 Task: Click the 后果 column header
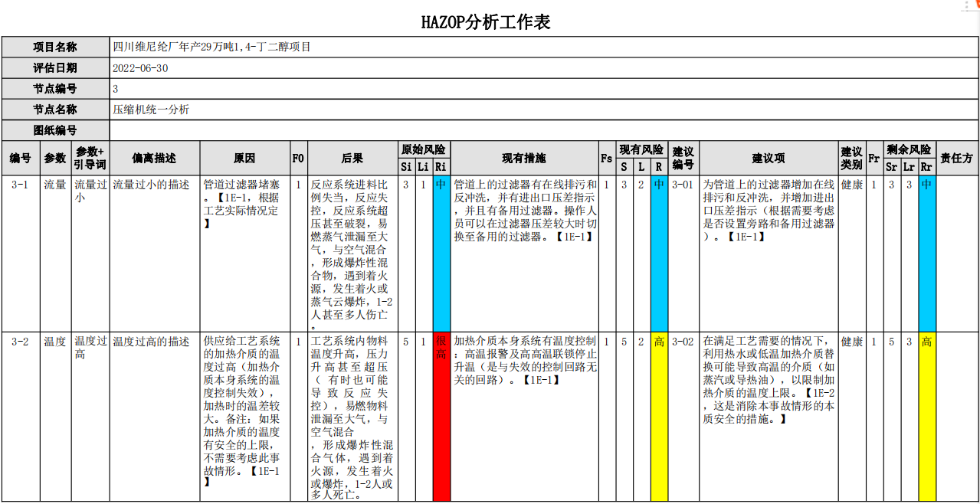click(352, 158)
